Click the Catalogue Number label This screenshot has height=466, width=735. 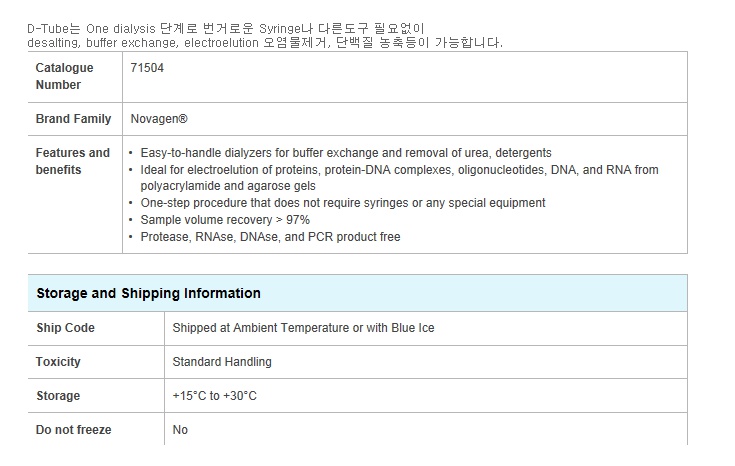(64, 76)
